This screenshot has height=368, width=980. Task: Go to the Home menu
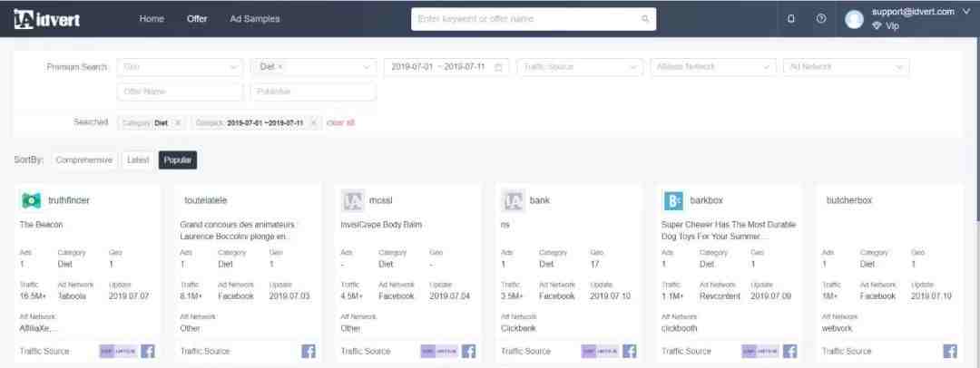[x=152, y=19]
